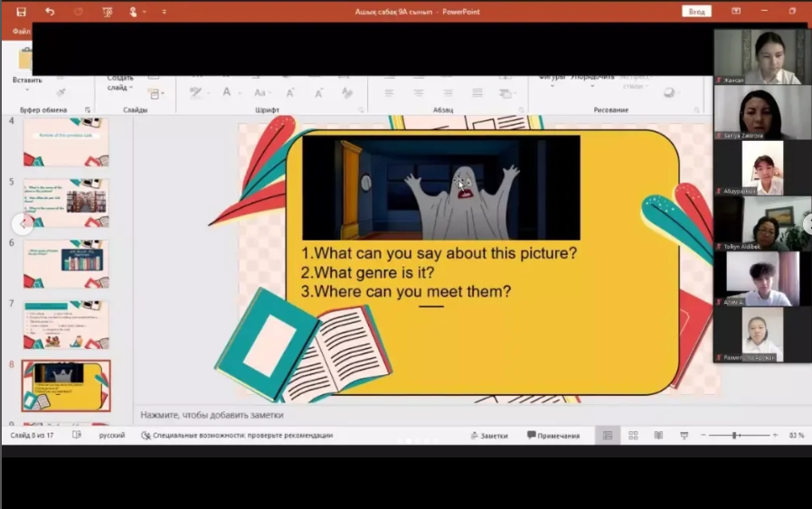This screenshot has width=812, height=509.
Task: Select slide 6 thumbnail in slide panel
Action: click(66, 262)
